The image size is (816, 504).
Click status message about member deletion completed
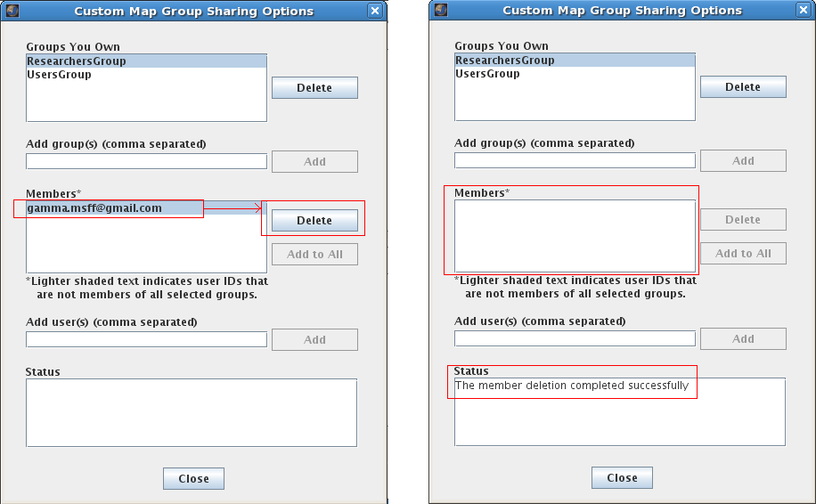[x=571, y=386]
